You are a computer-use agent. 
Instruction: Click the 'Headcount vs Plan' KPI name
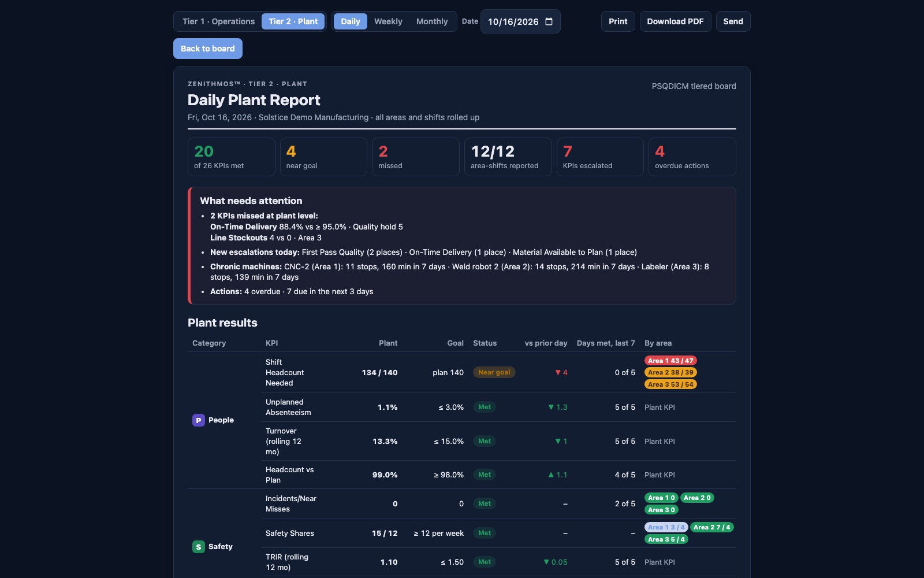point(289,475)
